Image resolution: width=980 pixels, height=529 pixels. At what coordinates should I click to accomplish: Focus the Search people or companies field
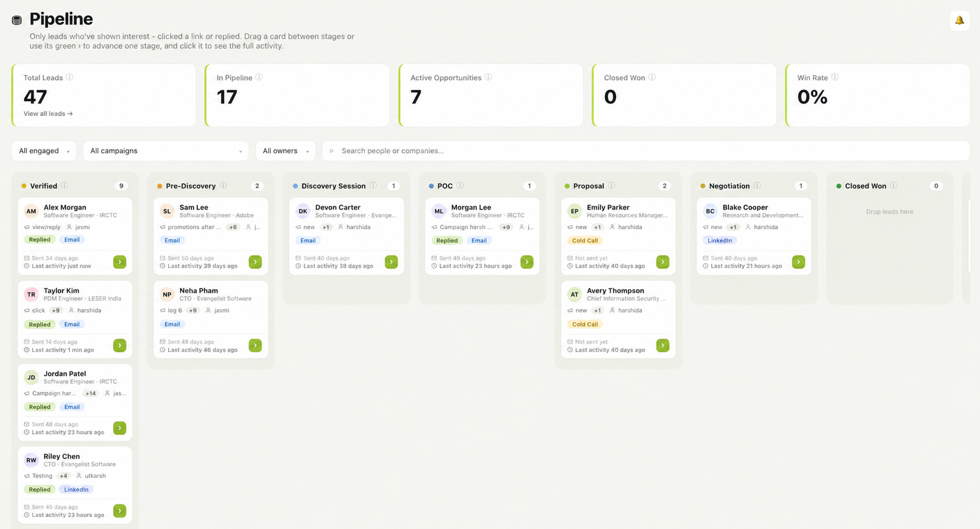[x=646, y=151]
